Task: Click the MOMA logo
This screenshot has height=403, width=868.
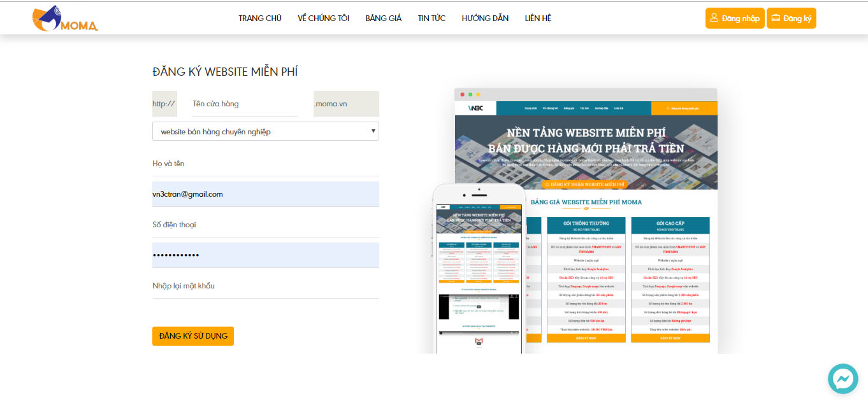Action: pos(64,17)
